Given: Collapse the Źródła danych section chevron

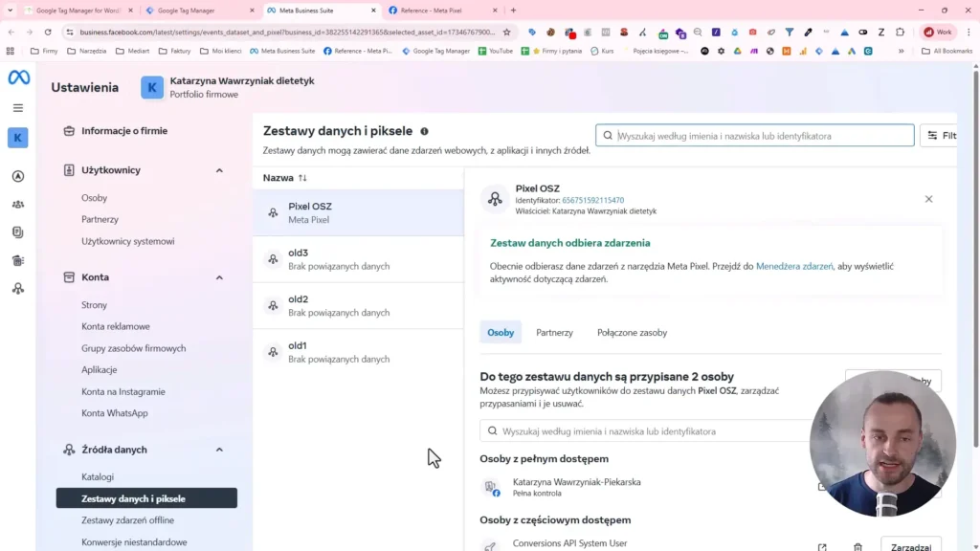Looking at the screenshot, I should point(219,450).
